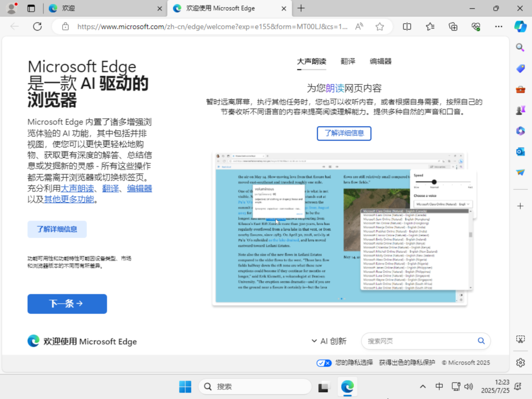The width and height of the screenshot is (532, 399).
Task: Close the 欢迎 tab
Action: 160,8
